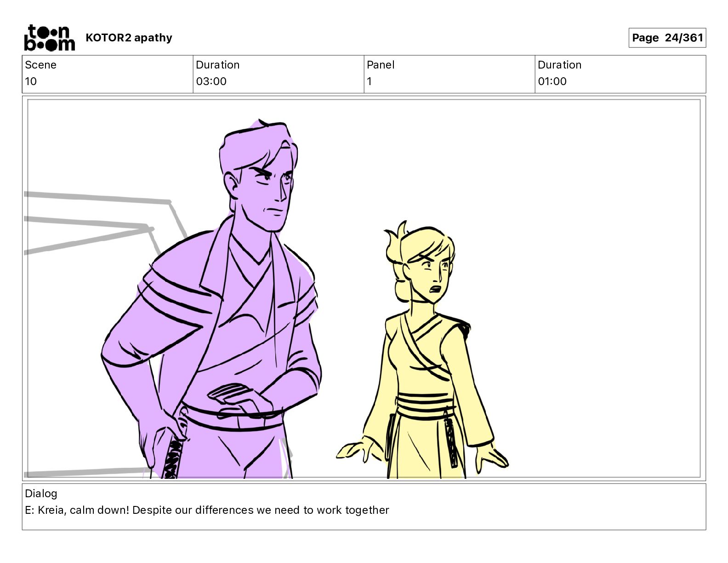728x563 pixels.
Task: Select the panel number '1'
Action: [x=369, y=81]
